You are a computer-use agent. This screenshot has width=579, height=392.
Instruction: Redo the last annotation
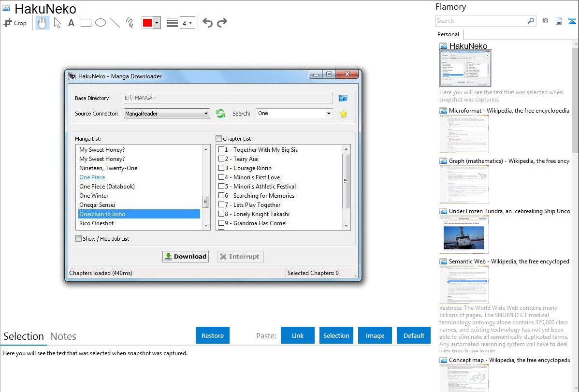(x=222, y=23)
